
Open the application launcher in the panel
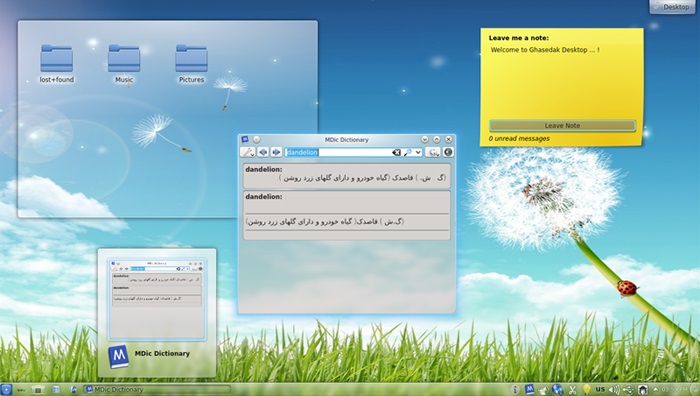point(6,389)
